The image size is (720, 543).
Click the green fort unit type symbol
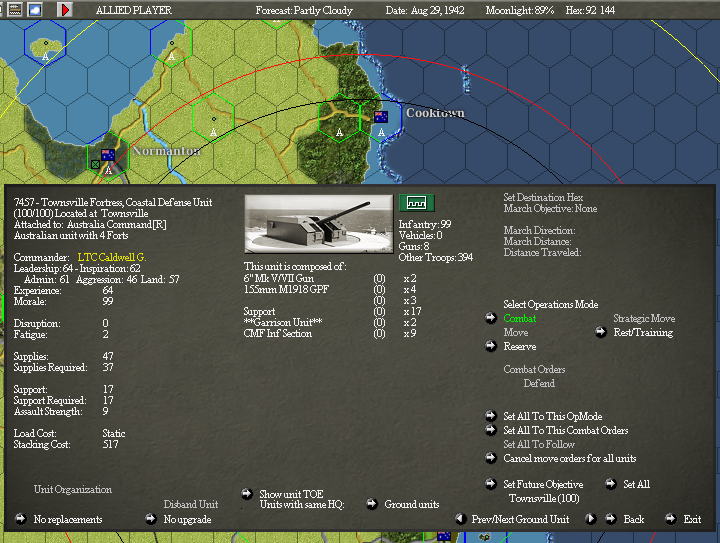click(x=416, y=202)
